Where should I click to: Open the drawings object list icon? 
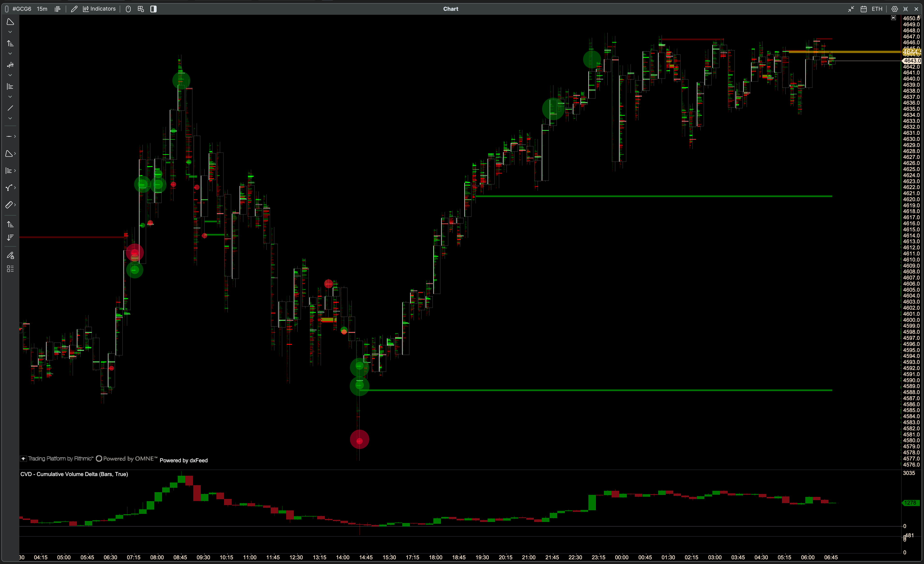10,269
